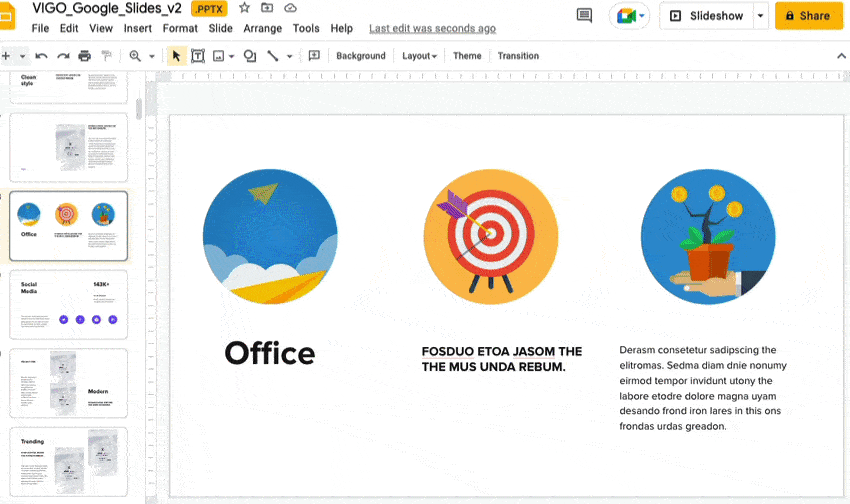Open comment history icon
Screen dimensions: 850x504
[585, 16]
